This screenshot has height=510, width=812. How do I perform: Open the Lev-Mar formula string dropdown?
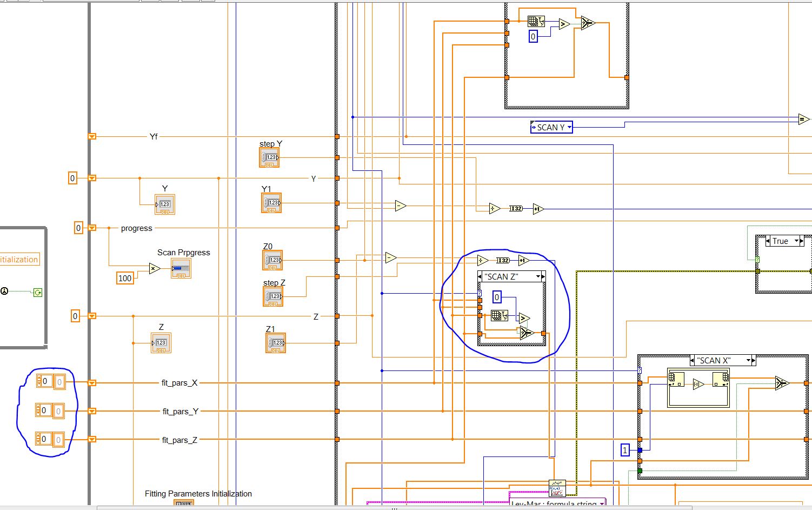pyautogui.click(x=602, y=504)
